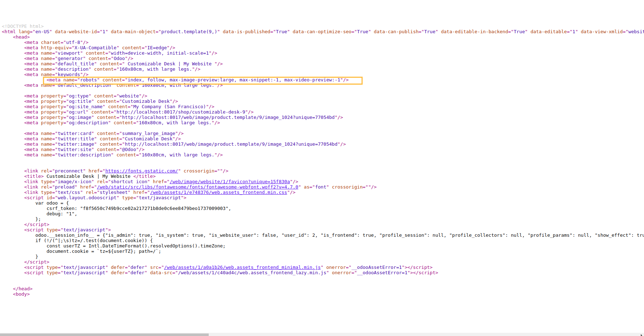The width and height of the screenshot is (644, 336).
Task: Click the odoo.__session_info__ line
Action: 340,235
